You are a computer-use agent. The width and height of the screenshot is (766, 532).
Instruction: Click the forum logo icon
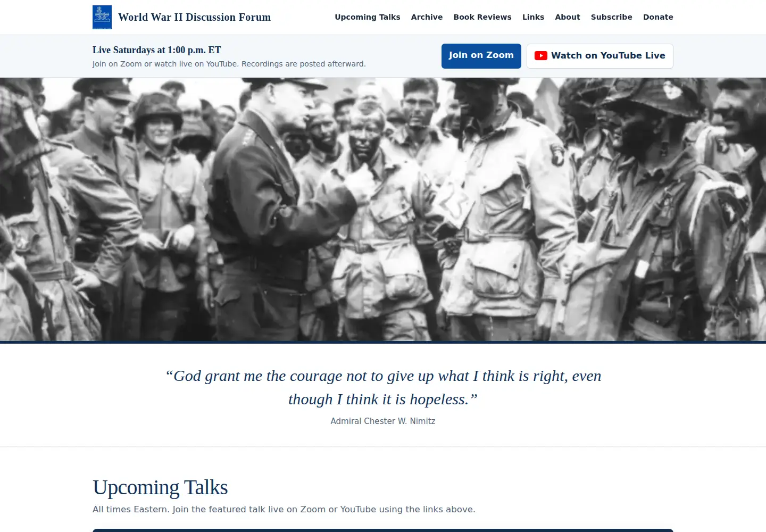pyautogui.click(x=102, y=17)
